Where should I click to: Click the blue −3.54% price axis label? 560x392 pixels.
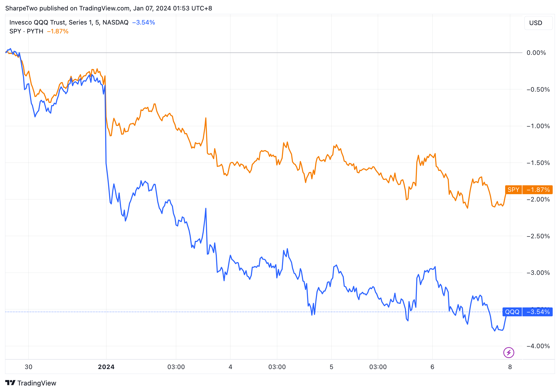click(x=538, y=312)
